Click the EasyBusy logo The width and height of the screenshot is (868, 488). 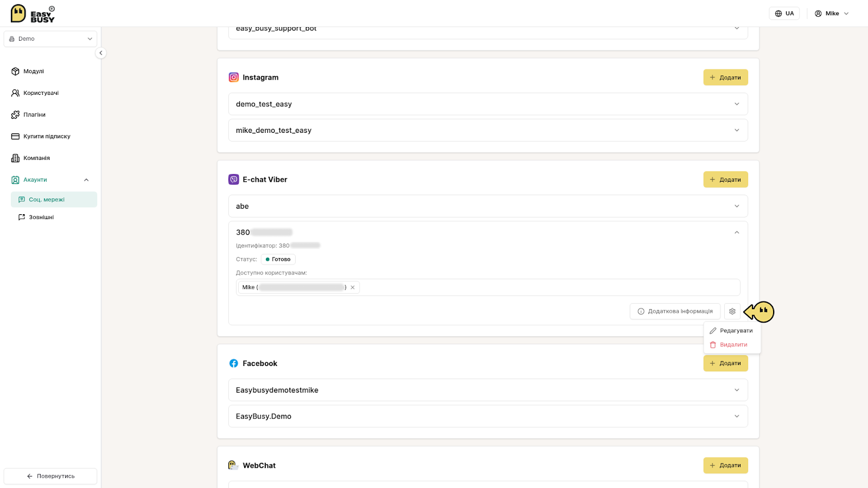[33, 14]
